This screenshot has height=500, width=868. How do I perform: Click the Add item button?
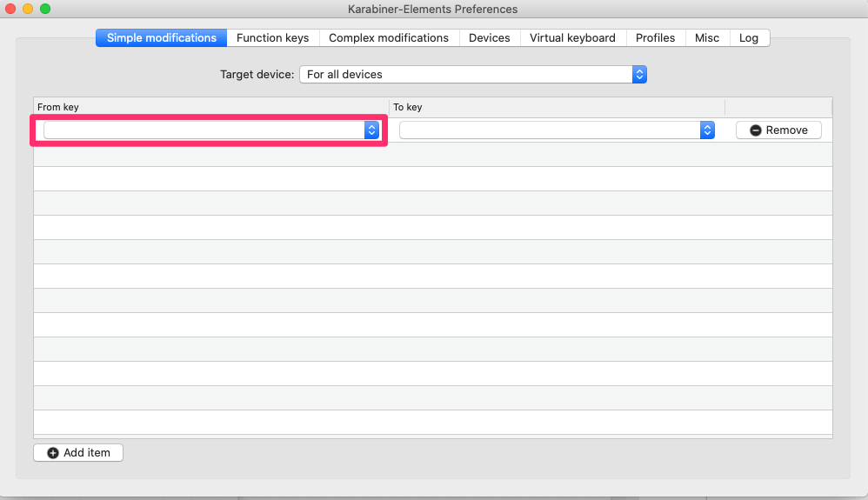click(x=78, y=452)
